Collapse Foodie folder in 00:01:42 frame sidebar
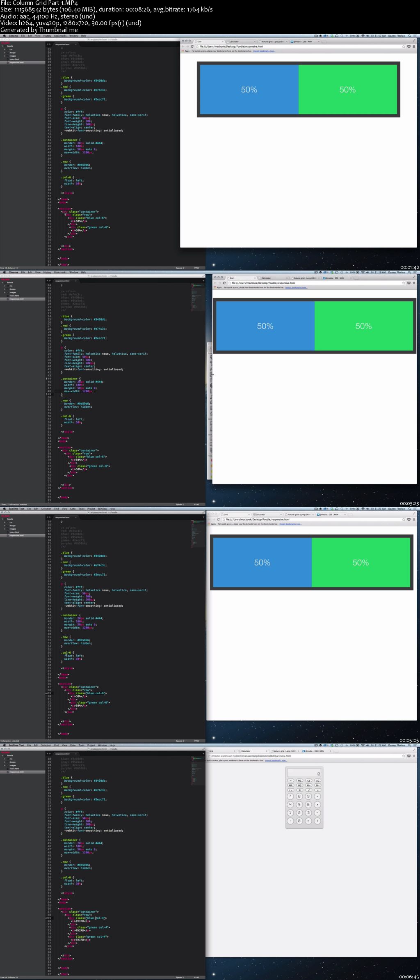This screenshot has height=980, width=420. [x=2, y=46]
